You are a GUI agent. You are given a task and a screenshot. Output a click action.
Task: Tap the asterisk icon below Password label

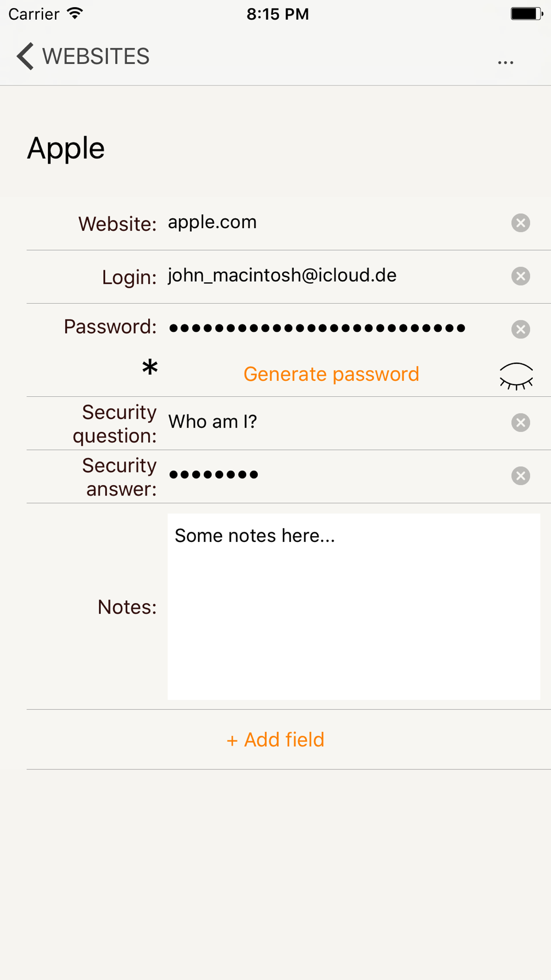tap(150, 367)
